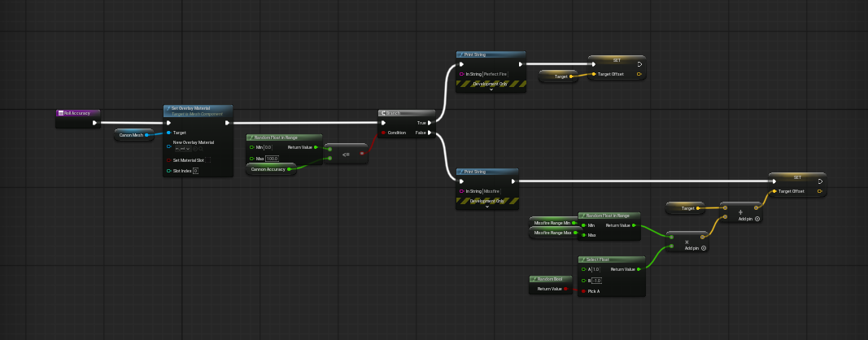Click the browse magnifier icon under New Overlay Material
The height and width of the screenshot is (340, 868).
click(x=200, y=149)
